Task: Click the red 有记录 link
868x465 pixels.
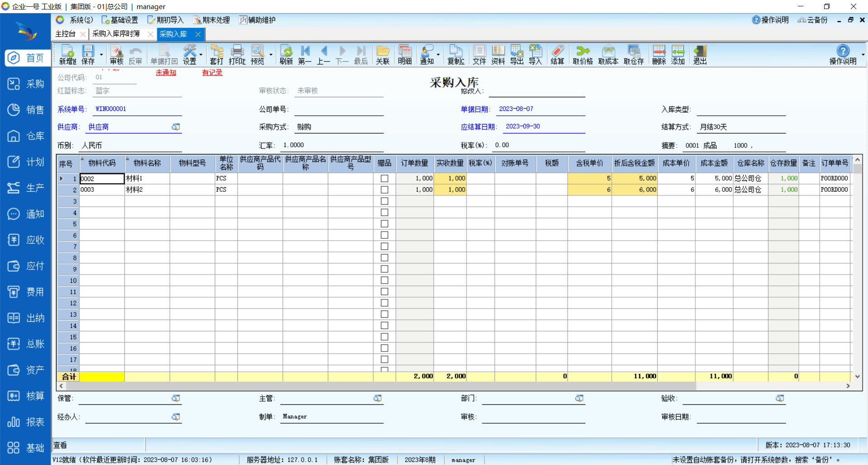Action: coord(212,73)
